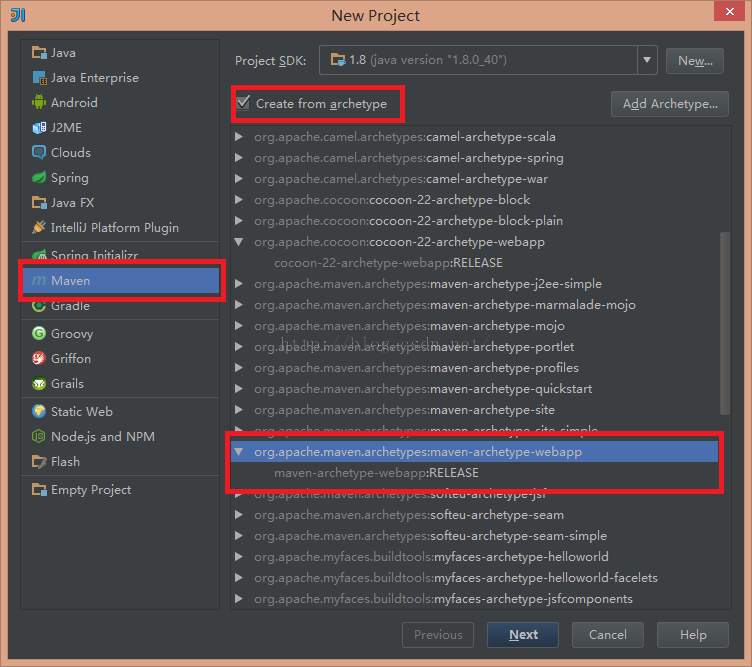
Task: Select softeu-archetype-seam archetype row
Action: coord(474,515)
